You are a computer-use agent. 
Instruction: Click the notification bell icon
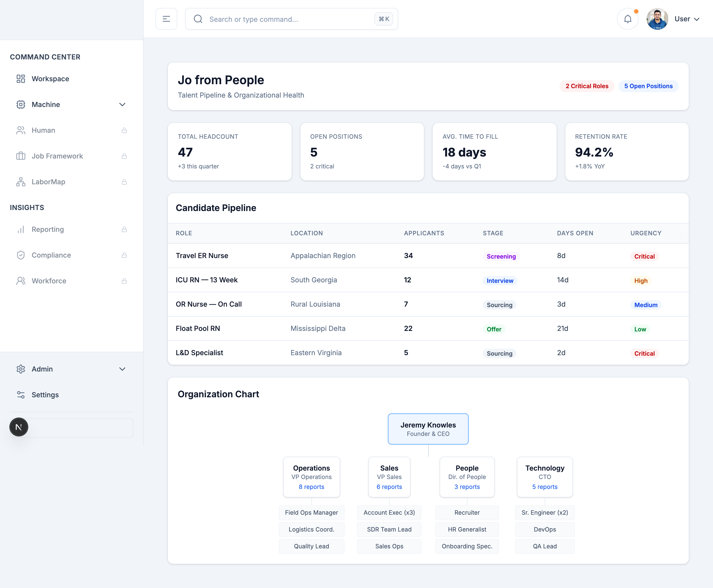click(627, 19)
